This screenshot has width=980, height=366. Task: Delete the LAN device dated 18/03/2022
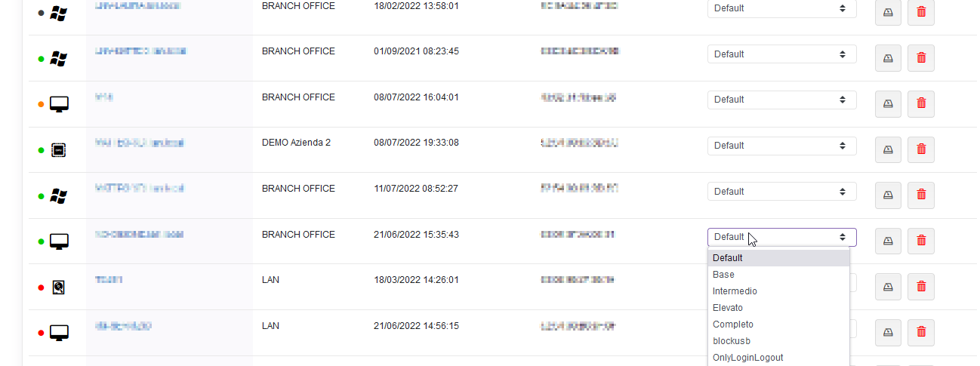(920, 288)
